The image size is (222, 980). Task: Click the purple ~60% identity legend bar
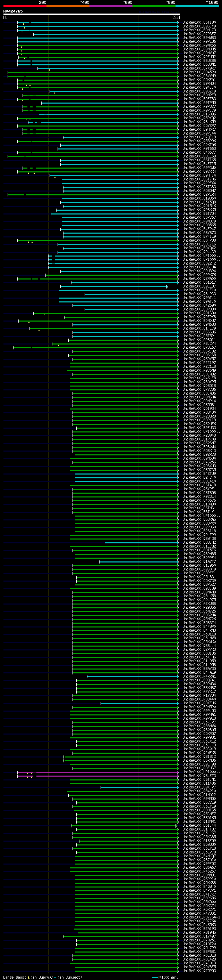pyautogui.click(x=111, y=6)
